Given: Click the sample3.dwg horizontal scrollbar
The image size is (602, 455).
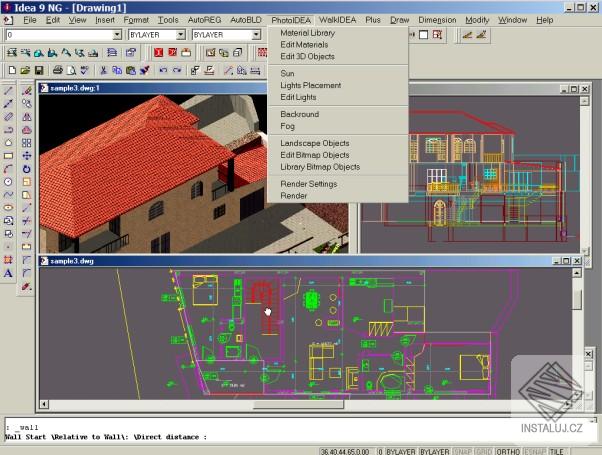Looking at the screenshot, I should (300, 405).
